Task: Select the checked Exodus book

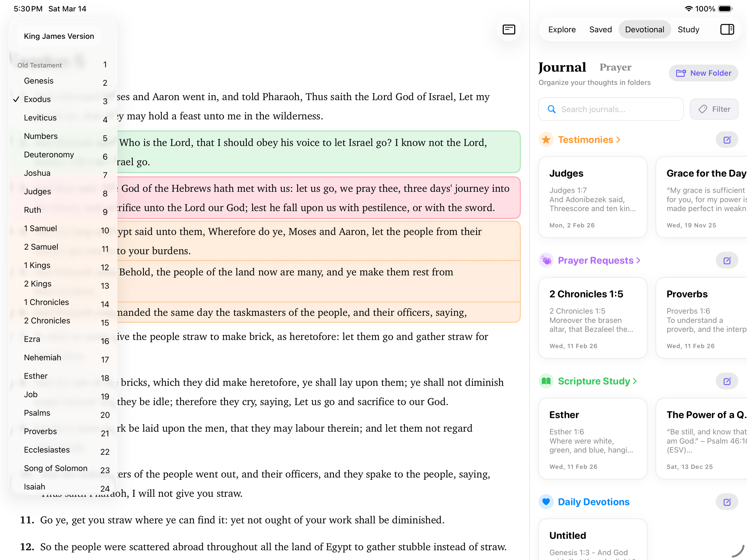Action: tap(37, 99)
